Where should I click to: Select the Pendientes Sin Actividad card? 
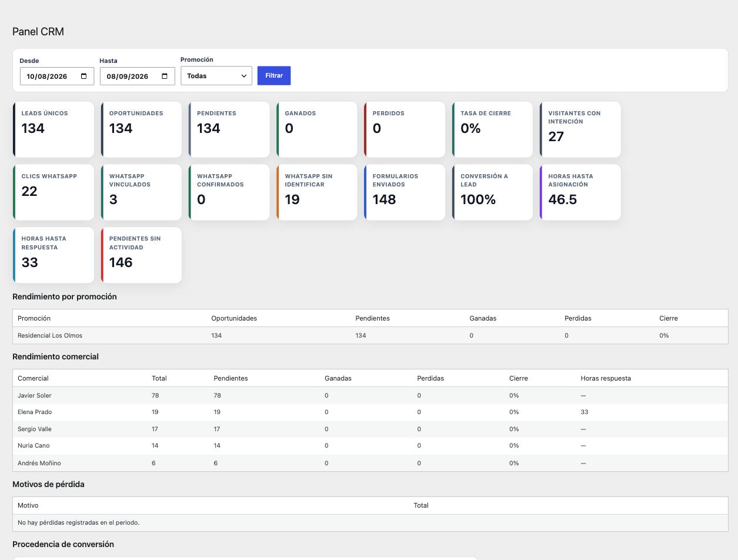point(141,255)
